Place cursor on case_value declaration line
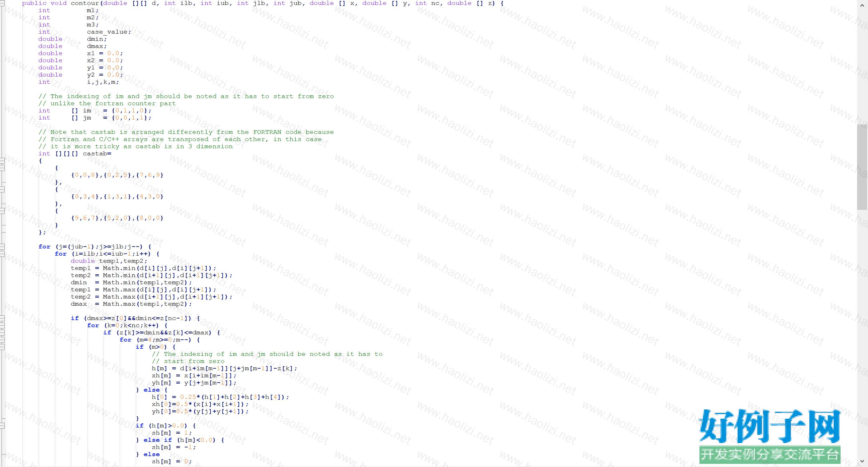 point(107,32)
